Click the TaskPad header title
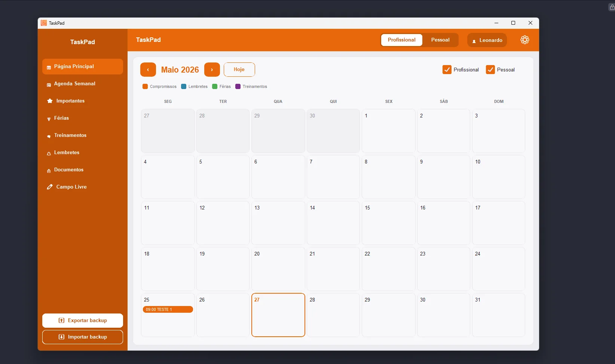615x364 pixels. (x=149, y=40)
